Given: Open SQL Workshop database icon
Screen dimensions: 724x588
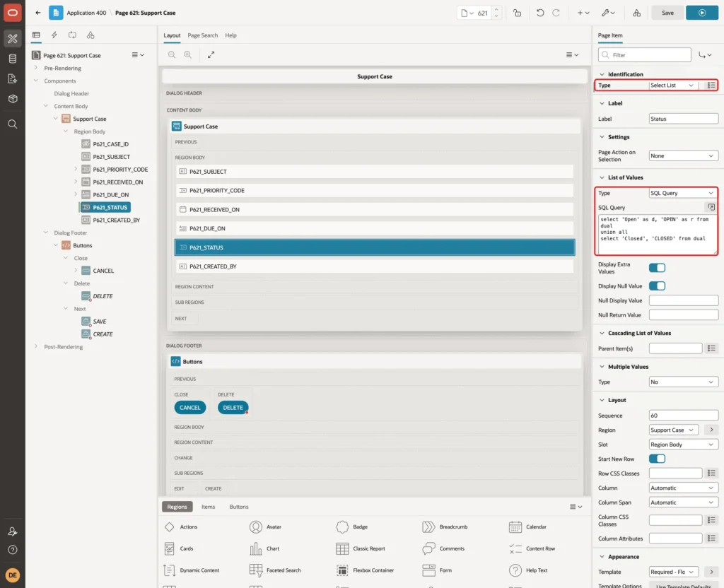Looking at the screenshot, I should pyautogui.click(x=13, y=59).
